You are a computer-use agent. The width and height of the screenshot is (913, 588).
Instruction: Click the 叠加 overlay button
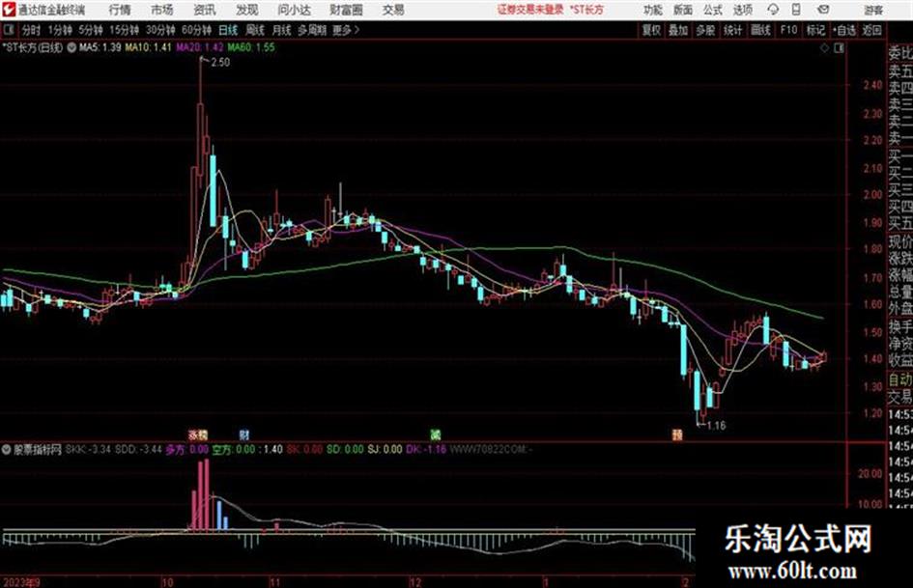coord(678,30)
